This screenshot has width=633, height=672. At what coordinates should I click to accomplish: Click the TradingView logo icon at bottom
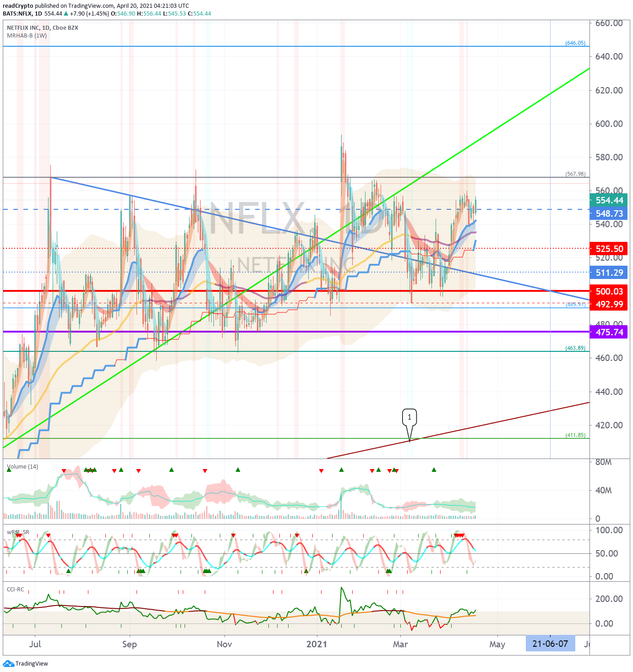(x=8, y=663)
